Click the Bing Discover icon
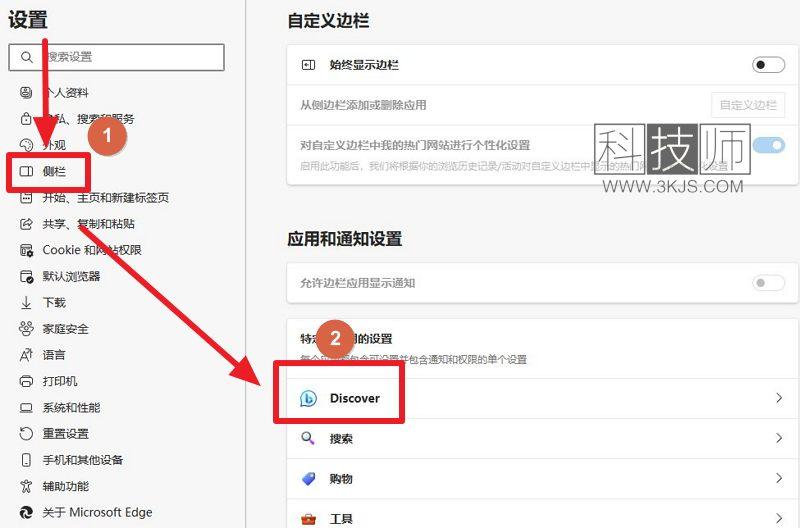This screenshot has height=528, width=800. (308, 398)
